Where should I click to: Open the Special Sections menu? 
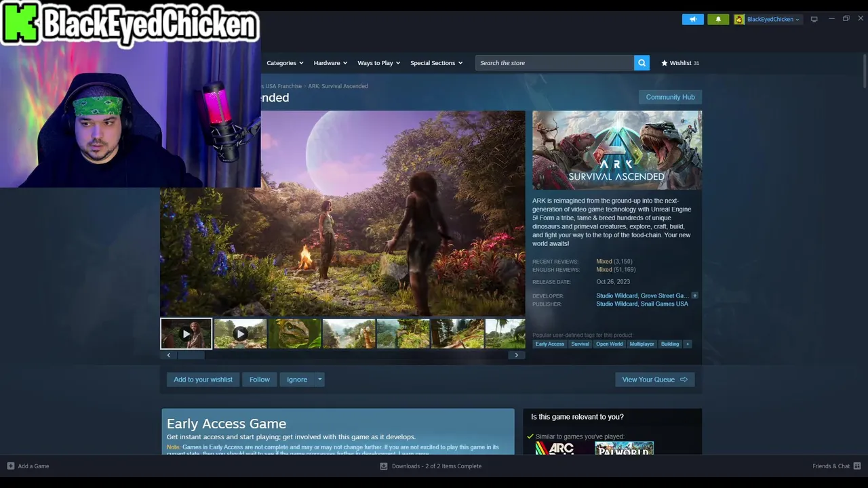pyautogui.click(x=436, y=63)
